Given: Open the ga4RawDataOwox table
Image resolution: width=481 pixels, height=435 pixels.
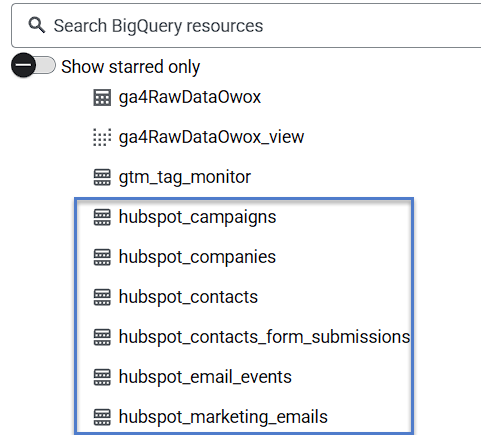Looking at the screenshot, I should tap(190, 97).
